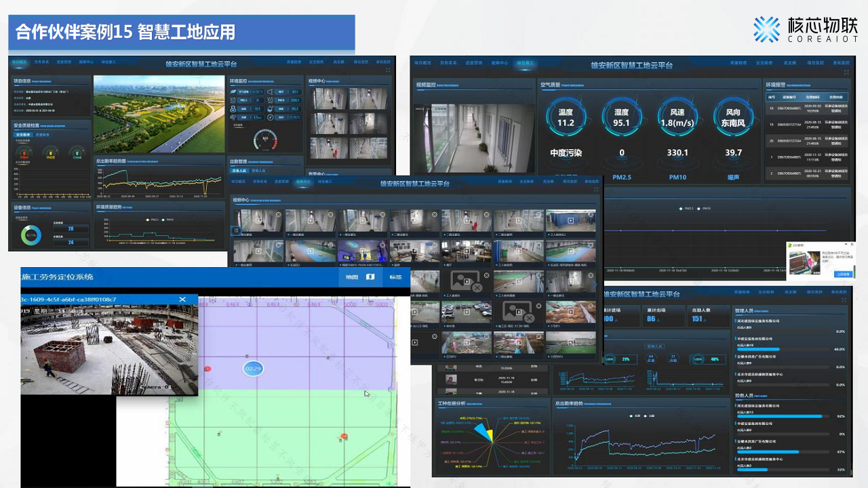The image size is (868, 488).
Task: Play blue tent camera feed in video center
Action: [x=570, y=220]
